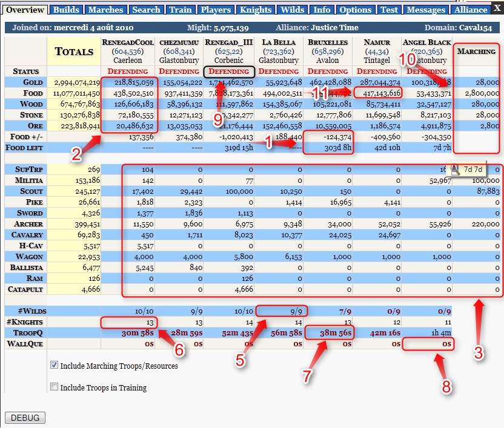Go to the Alliance tab
The height and width of the screenshot is (428, 504).
(x=471, y=10)
